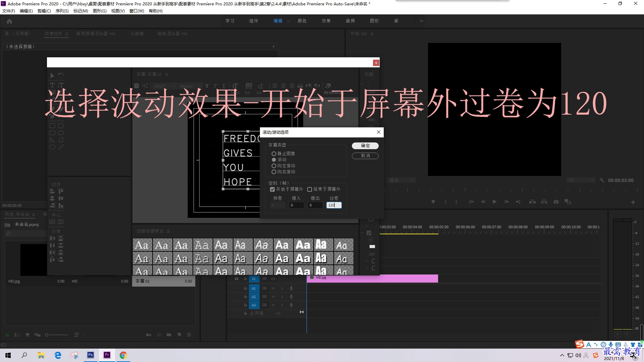The image size is (644, 362).
Task: Open the 序列(S) menu
Action: [x=62, y=11]
